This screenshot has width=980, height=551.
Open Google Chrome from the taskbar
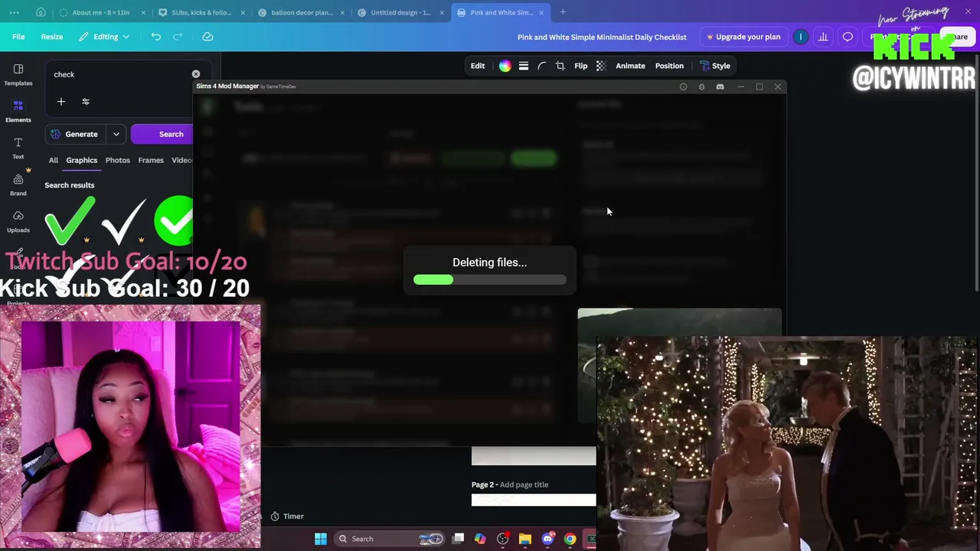(x=570, y=539)
